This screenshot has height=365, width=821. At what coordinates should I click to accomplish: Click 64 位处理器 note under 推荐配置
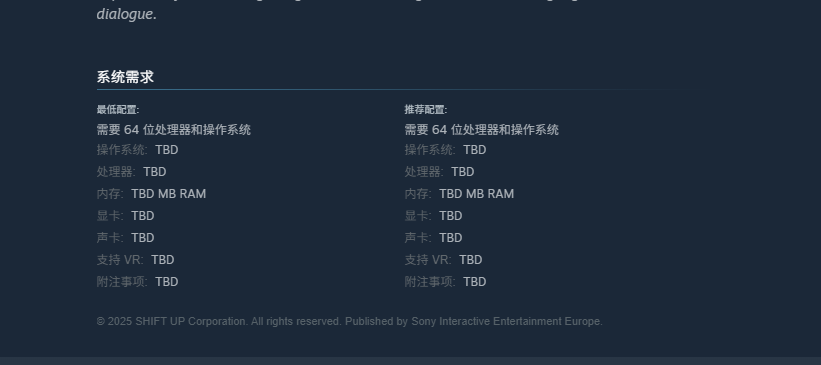click(x=482, y=130)
